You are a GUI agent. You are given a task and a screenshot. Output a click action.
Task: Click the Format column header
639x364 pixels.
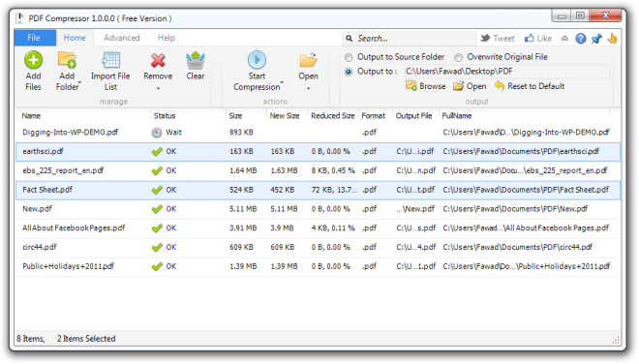(x=375, y=116)
